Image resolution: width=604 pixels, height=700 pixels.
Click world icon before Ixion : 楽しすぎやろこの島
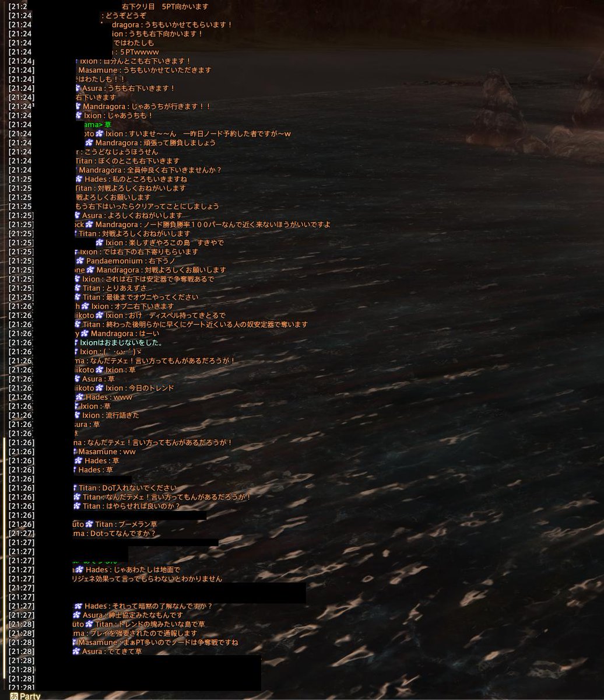click(x=100, y=243)
